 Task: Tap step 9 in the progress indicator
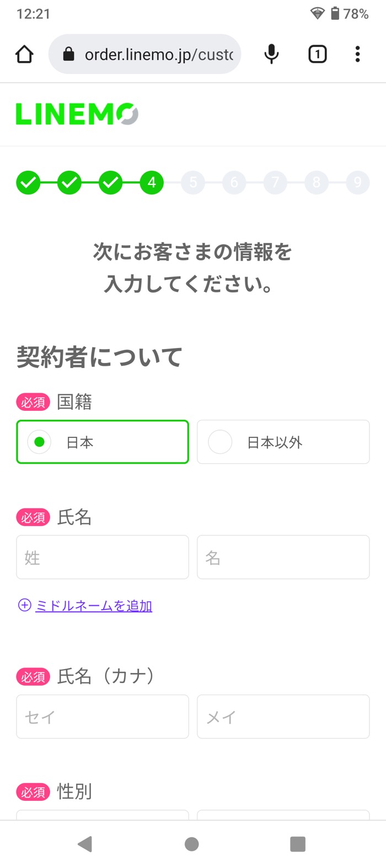[357, 182]
